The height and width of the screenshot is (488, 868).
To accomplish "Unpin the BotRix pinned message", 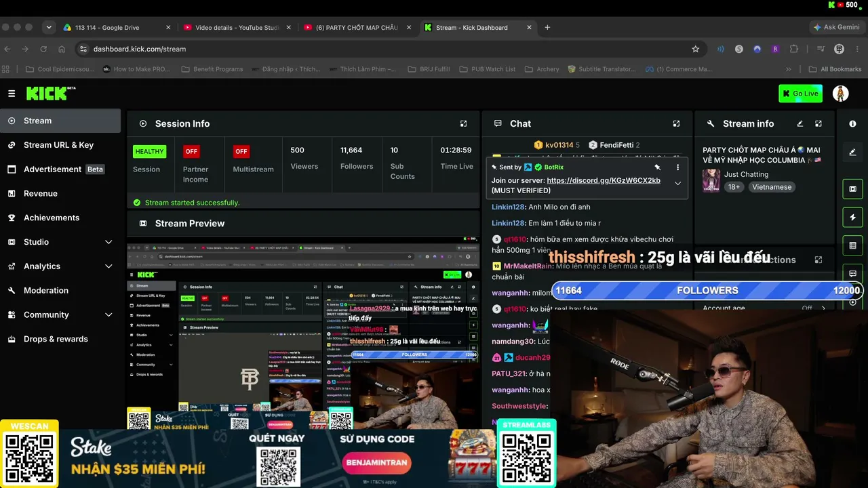I will (x=657, y=167).
